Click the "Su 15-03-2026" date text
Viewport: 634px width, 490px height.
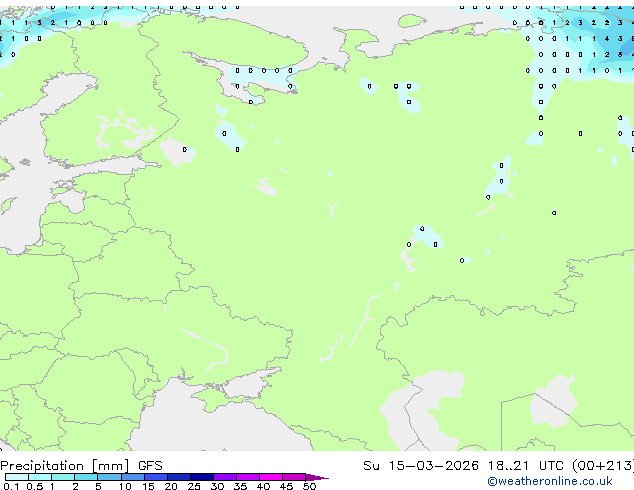pos(421,466)
